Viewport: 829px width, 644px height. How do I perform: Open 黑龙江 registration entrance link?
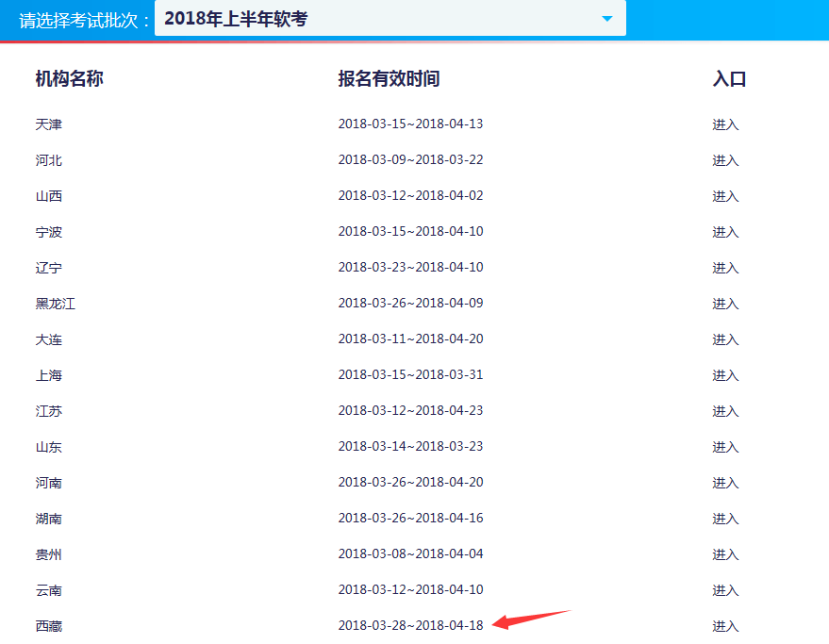pyautogui.click(x=725, y=303)
